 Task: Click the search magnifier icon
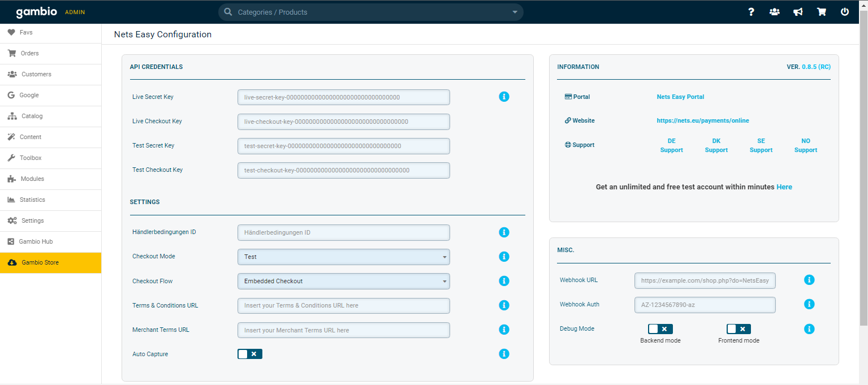(228, 12)
